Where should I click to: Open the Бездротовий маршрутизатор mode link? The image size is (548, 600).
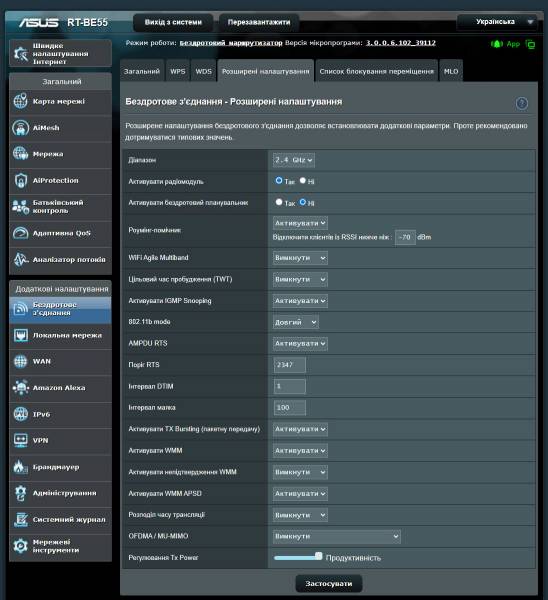(231, 43)
